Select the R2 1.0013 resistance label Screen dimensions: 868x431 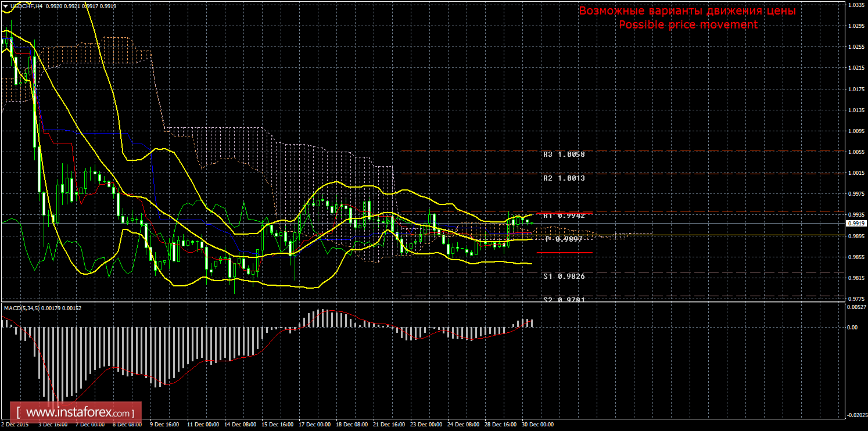click(564, 178)
